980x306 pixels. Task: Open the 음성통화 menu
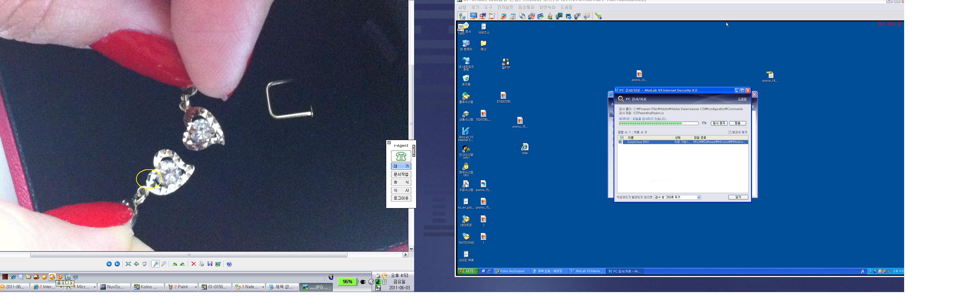[x=526, y=7]
